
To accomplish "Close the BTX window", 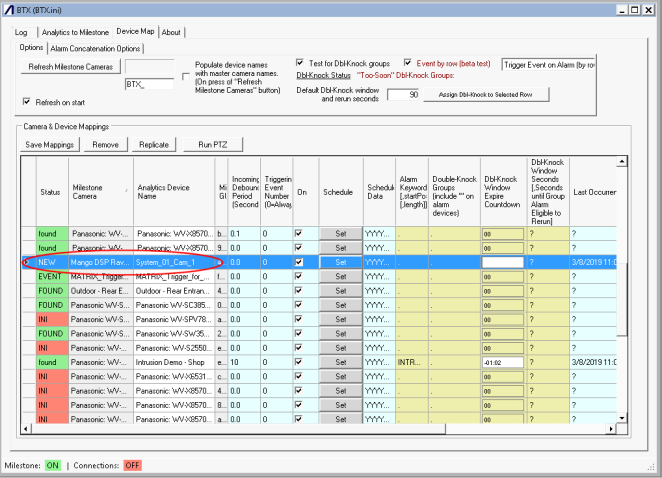I will click(648, 10).
